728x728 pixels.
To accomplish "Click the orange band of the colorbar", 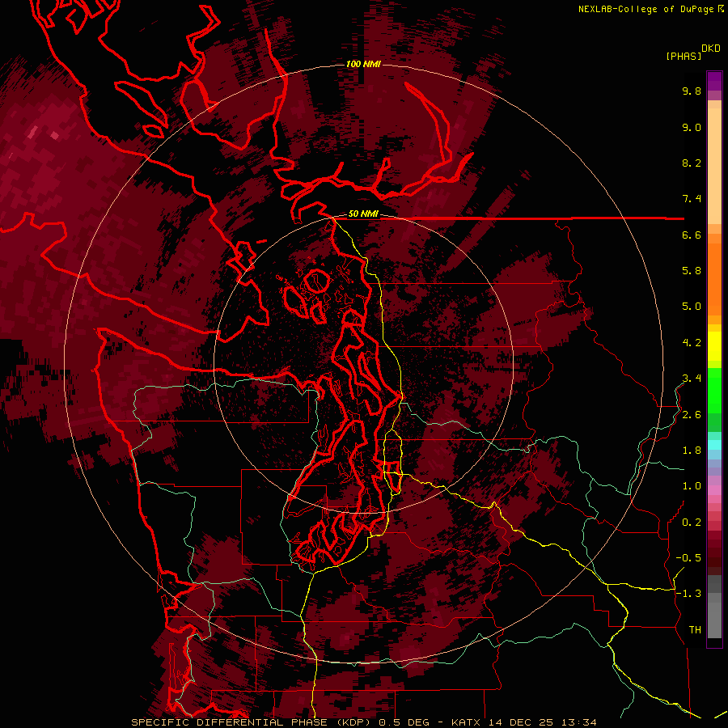I will pyautogui.click(x=714, y=278).
